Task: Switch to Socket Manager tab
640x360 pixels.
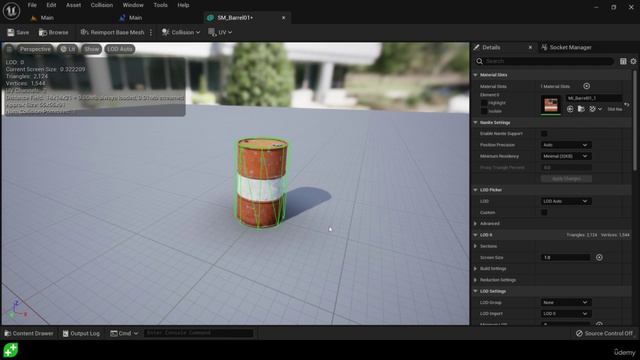Action: coord(567,47)
